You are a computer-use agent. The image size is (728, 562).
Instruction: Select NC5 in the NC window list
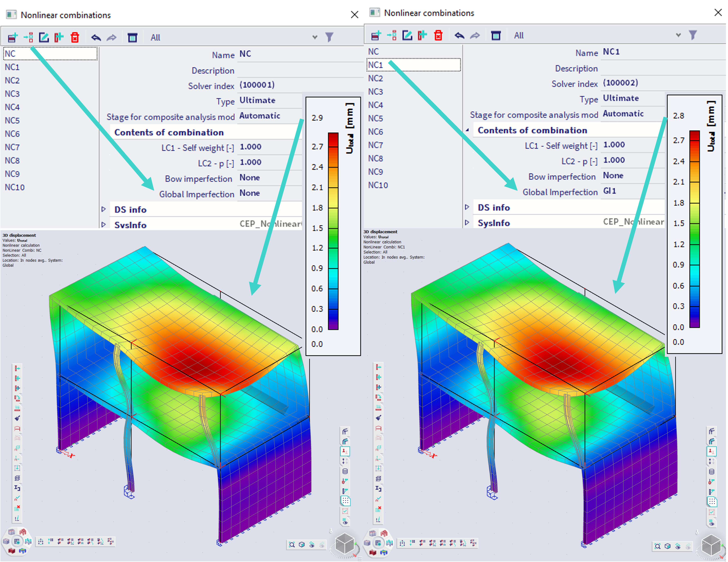pyautogui.click(x=12, y=120)
